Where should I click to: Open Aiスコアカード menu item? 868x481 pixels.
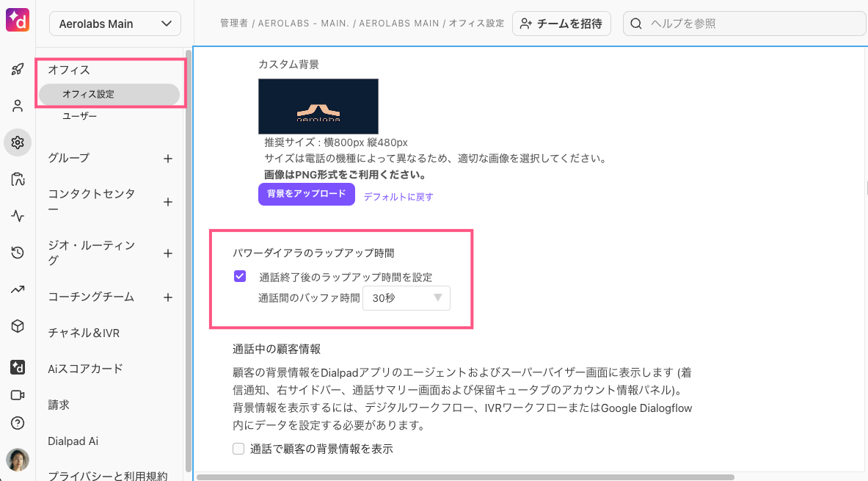(x=85, y=369)
